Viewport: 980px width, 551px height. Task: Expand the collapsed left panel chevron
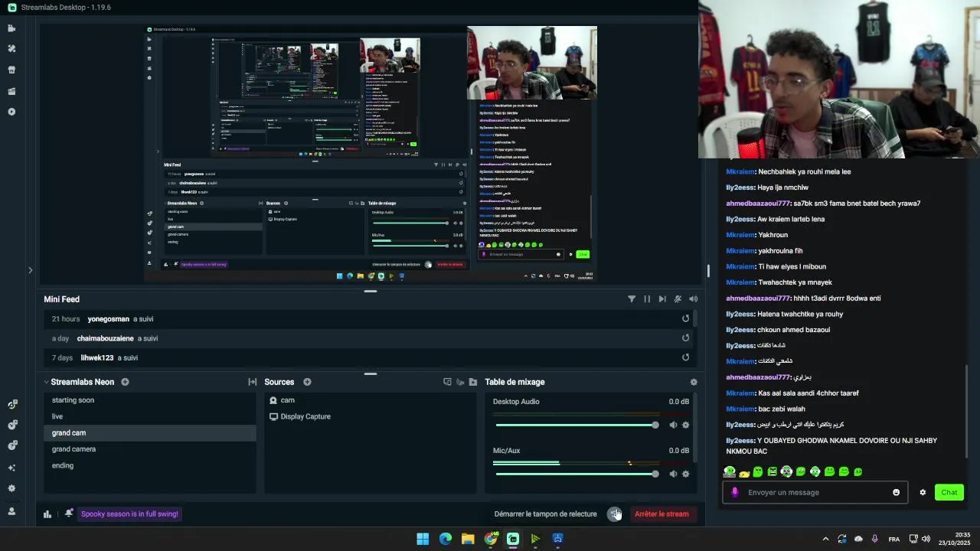tap(30, 270)
